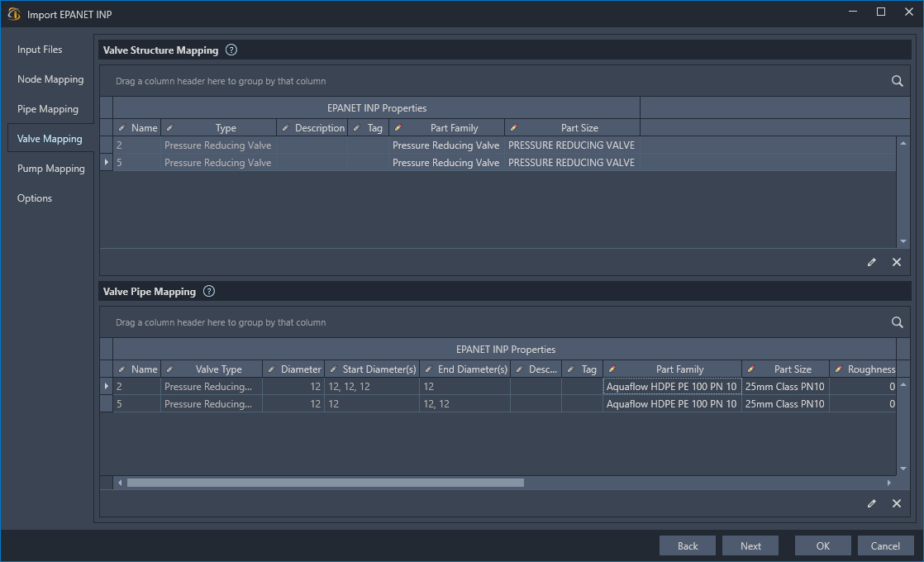Viewport: 924px width, 562px height.
Task: Click the Roughness column header
Action: (864, 369)
